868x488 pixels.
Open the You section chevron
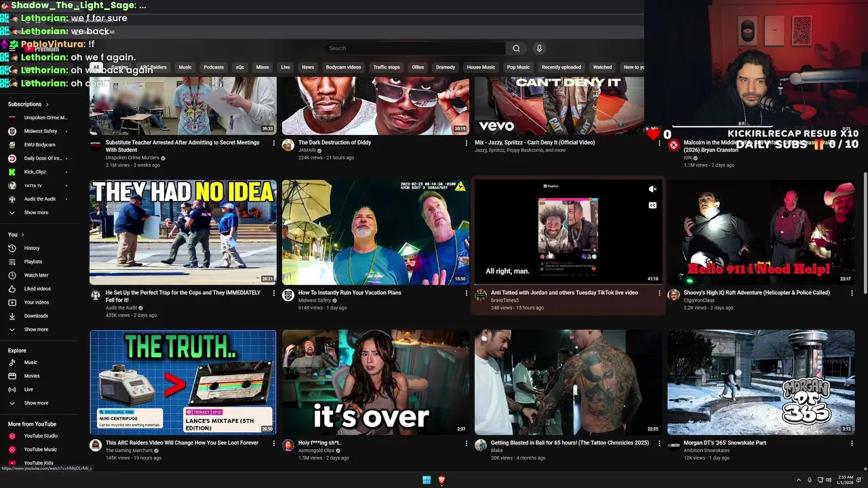coord(22,235)
